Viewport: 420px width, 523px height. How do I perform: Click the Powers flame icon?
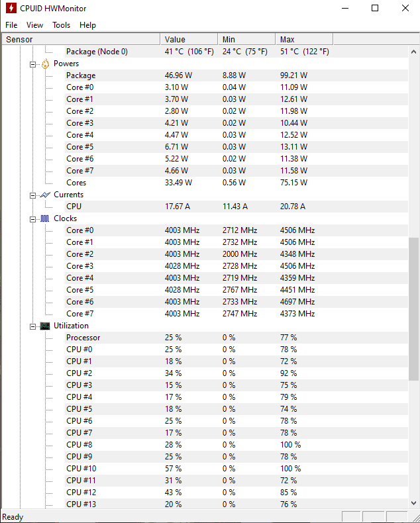point(45,64)
